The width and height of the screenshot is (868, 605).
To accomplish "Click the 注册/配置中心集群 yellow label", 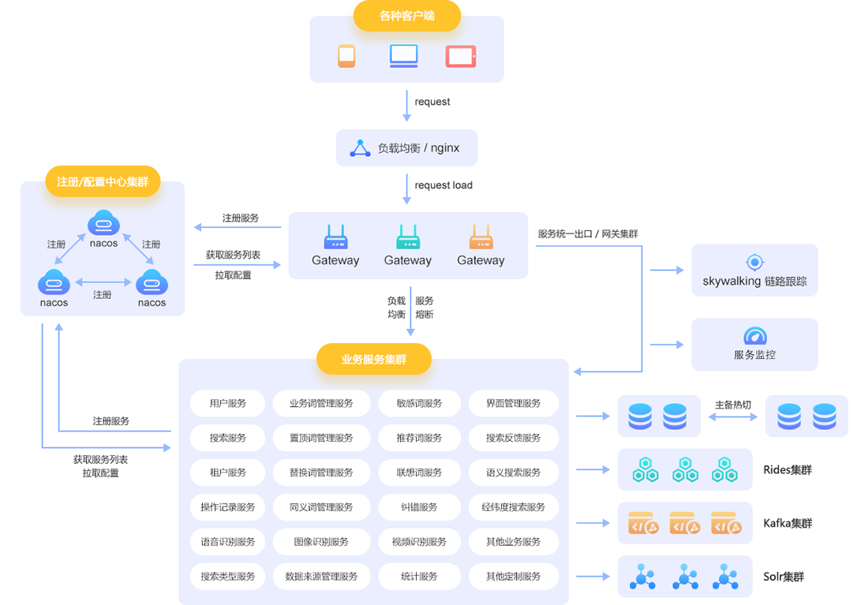I will pyautogui.click(x=103, y=181).
